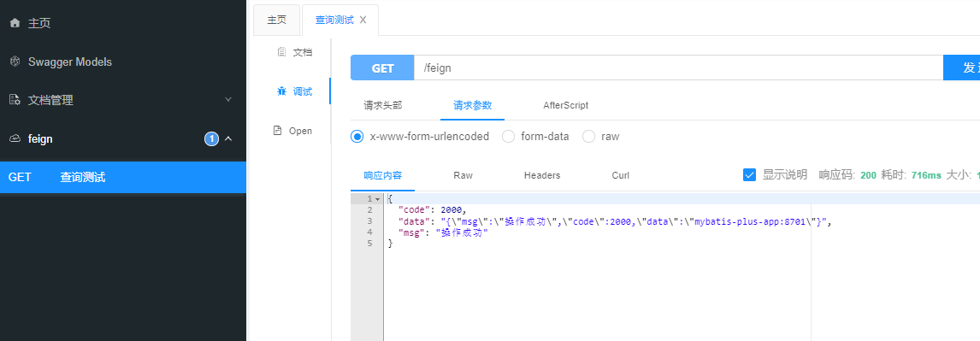Open the 请求参数 tab
Screen dimensions: 980x341
pos(473,105)
